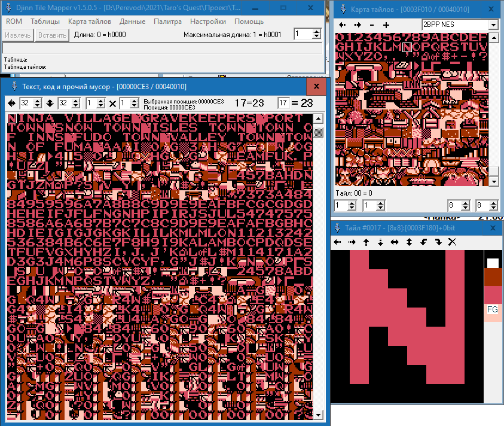Click the width field showing 32
Viewport: 504px width, 426px height.
tap(26, 104)
